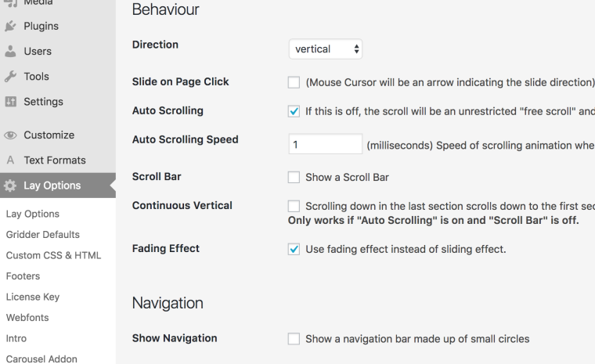Open Gridder Defaults submenu item
The height and width of the screenshot is (364, 595).
pyautogui.click(x=42, y=234)
